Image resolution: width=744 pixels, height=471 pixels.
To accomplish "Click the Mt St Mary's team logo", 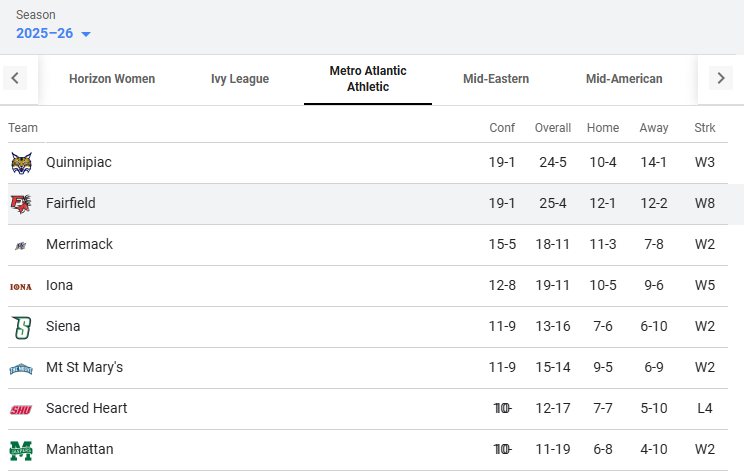I will pos(21,369).
